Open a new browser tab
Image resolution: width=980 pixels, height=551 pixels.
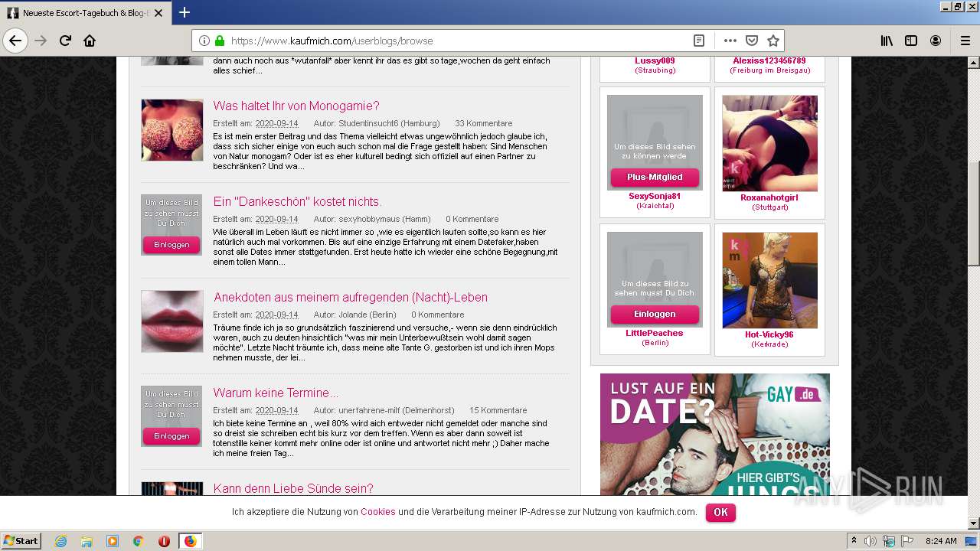pyautogui.click(x=185, y=12)
